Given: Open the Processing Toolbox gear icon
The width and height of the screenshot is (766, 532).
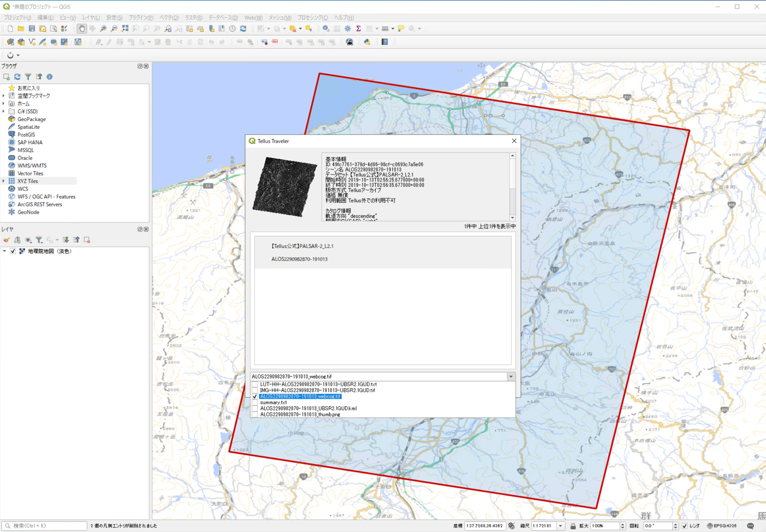Looking at the screenshot, I should 348,29.
